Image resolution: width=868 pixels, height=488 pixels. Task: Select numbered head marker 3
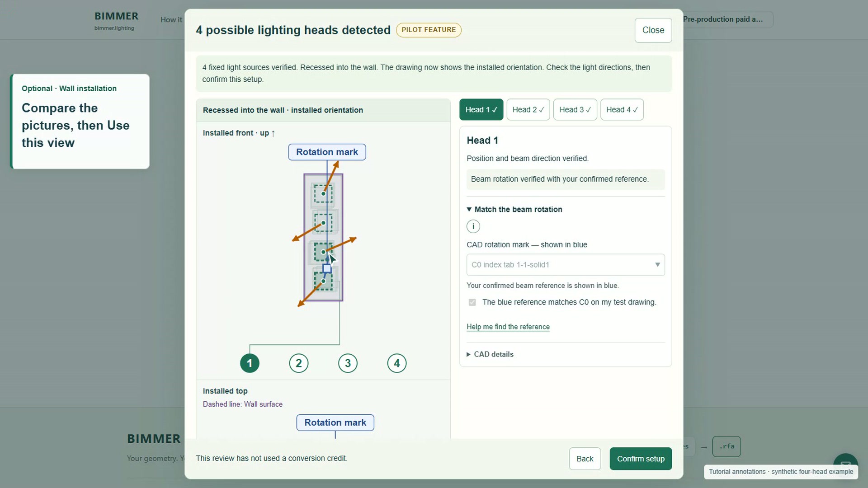348,363
